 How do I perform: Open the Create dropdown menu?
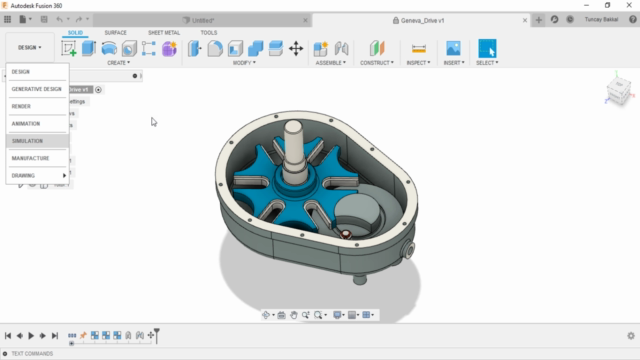118,62
